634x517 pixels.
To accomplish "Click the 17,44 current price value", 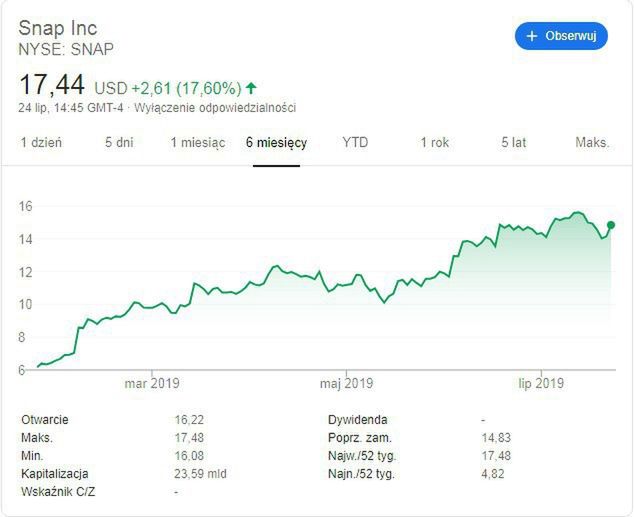I will (x=52, y=85).
